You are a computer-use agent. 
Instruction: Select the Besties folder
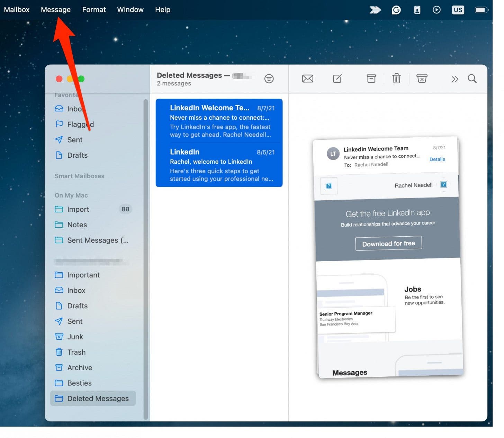[x=79, y=383]
